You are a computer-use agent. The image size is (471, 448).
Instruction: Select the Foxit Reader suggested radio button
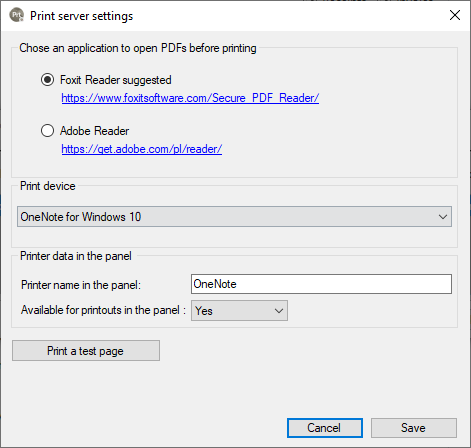(x=47, y=80)
